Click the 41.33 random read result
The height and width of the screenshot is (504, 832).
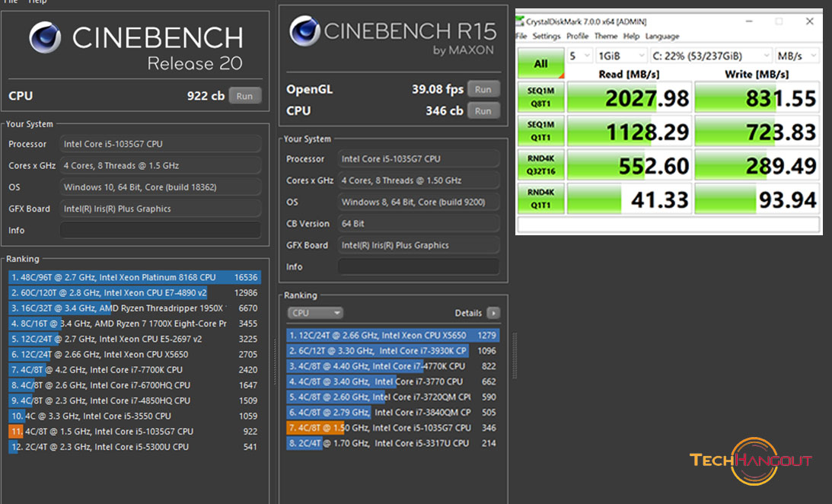pyautogui.click(x=630, y=199)
